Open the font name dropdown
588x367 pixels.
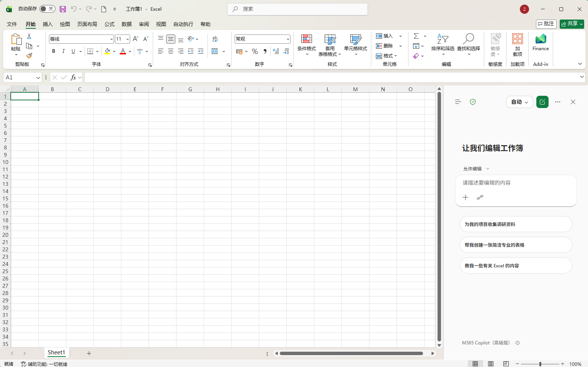[111, 39]
